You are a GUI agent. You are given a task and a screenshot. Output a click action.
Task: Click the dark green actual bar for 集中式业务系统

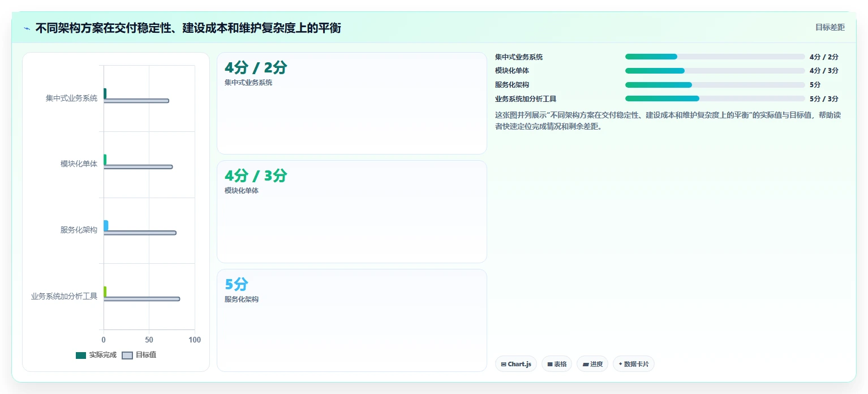click(x=105, y=93)
